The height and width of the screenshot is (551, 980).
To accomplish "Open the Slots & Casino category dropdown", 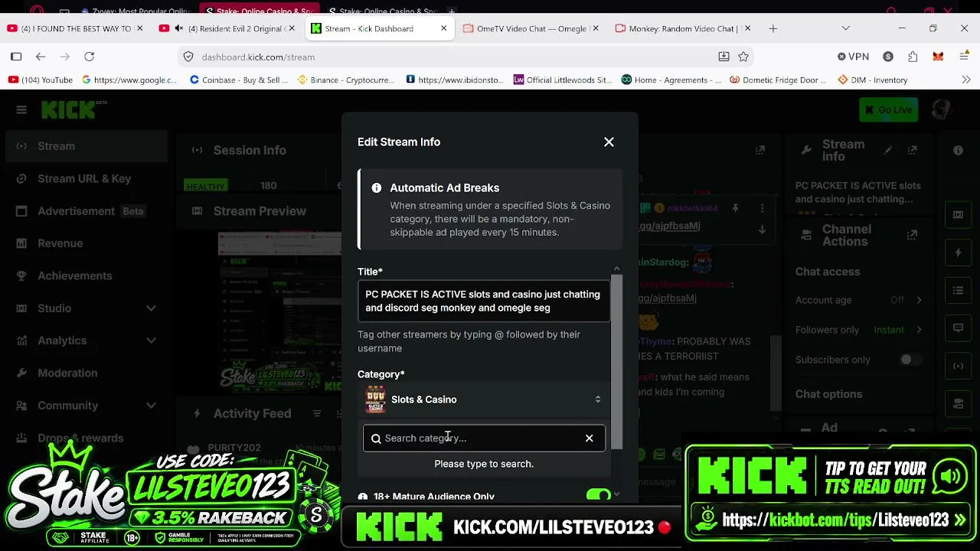I will 484,399.
